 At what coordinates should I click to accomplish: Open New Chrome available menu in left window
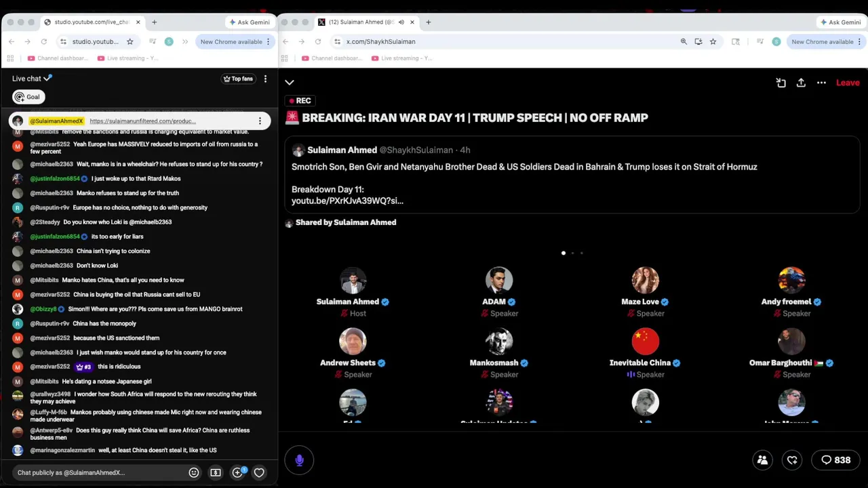pos(235,41)
